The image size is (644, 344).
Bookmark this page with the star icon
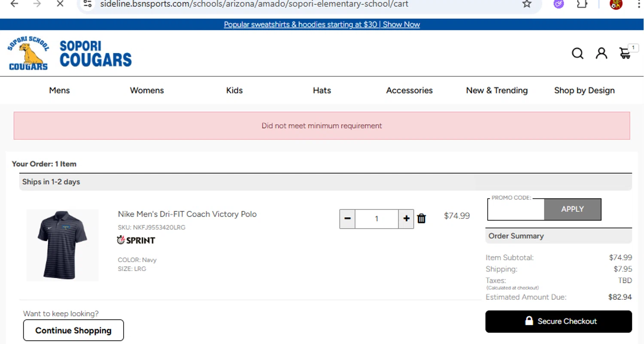(527, 4)
